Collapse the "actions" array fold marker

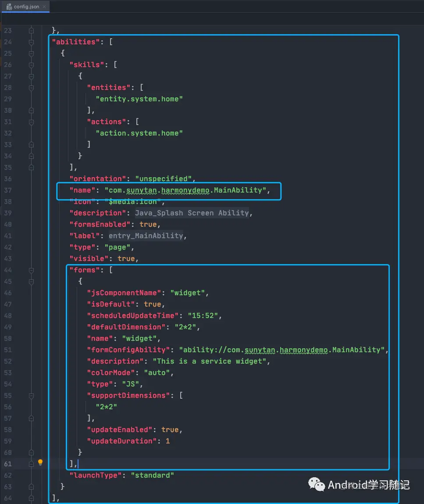31,122
